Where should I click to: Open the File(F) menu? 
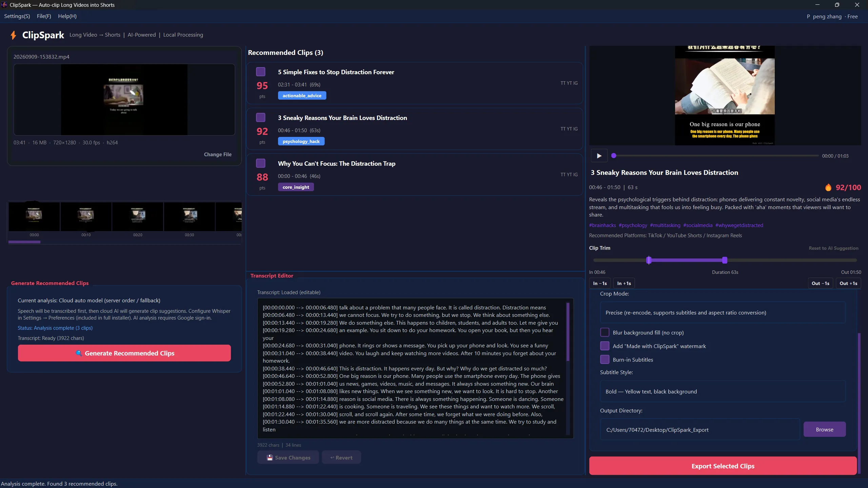tap(44, 16)
